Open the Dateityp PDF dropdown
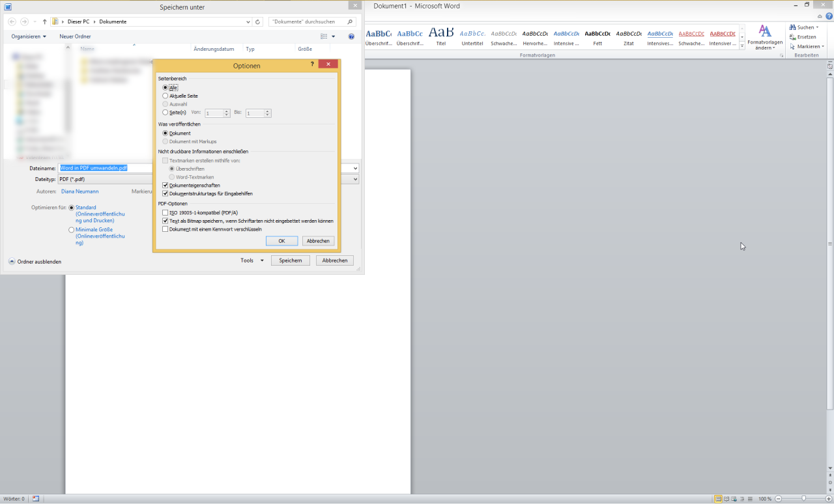Screen dimensions: 834x504 click(x=356, y=179)
